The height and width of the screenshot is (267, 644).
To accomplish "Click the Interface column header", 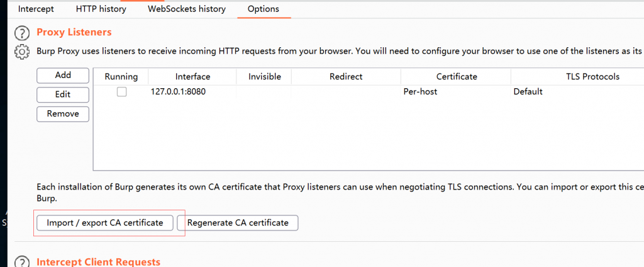I will click(x=192, y=77).
